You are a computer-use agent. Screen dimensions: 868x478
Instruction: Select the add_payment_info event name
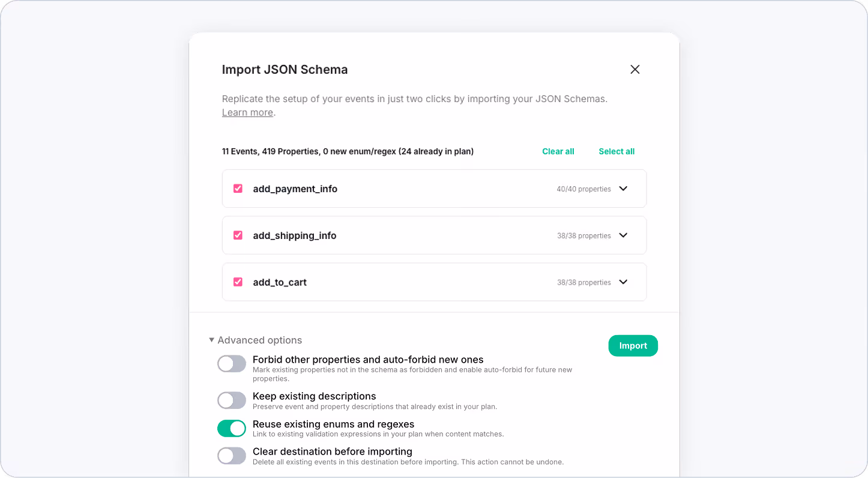pyautogui.click(x=295, y=189)
